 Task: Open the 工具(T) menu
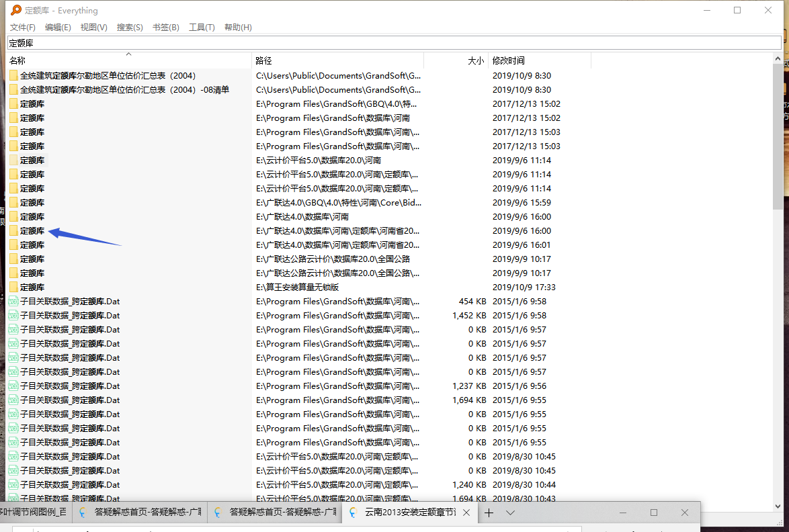coord(201,27)
